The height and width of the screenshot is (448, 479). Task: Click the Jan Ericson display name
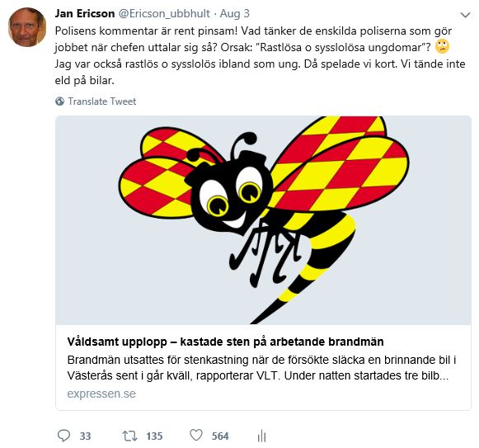(x=85, y=13)
